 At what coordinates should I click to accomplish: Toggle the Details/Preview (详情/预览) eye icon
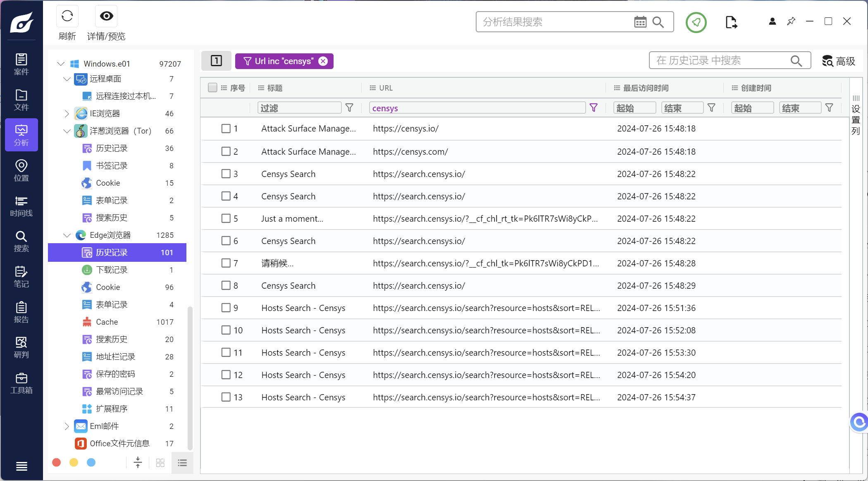pyautogui.click(x=106, y=16)
